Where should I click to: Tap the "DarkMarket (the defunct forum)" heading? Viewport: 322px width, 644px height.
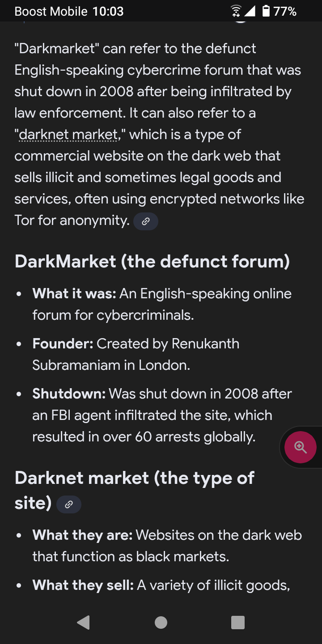(152, 261)
